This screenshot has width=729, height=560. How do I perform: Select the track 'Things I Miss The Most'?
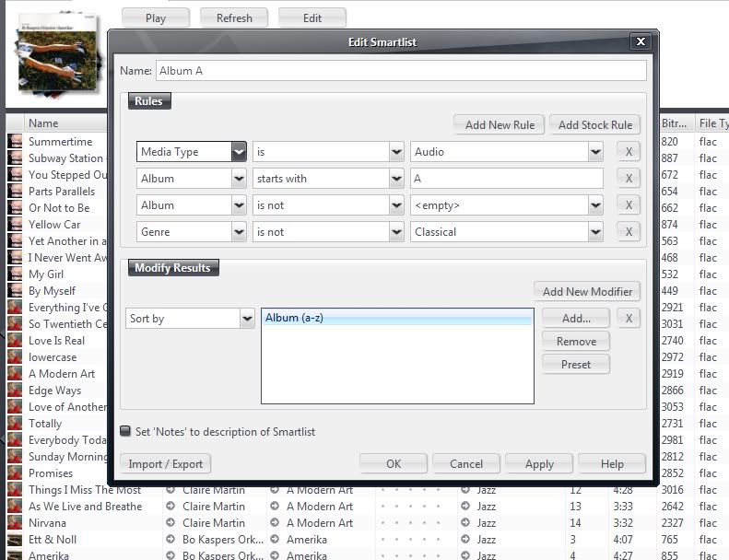click(x=85, y=490)
